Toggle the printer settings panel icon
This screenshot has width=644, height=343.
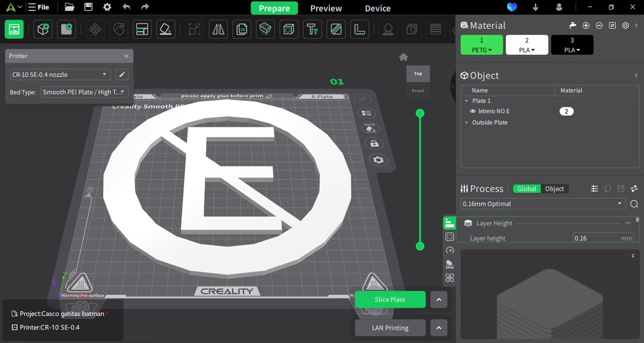tap(14, 29)
